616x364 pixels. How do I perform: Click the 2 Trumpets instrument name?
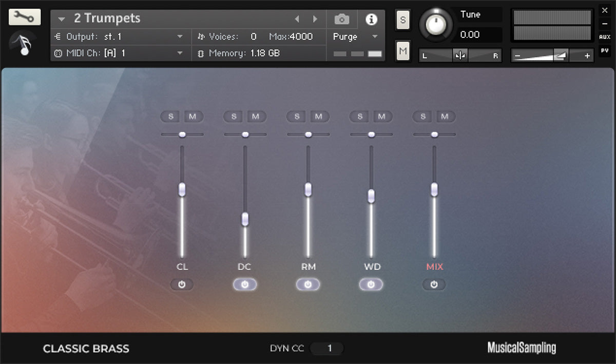[x=107, y=18]
